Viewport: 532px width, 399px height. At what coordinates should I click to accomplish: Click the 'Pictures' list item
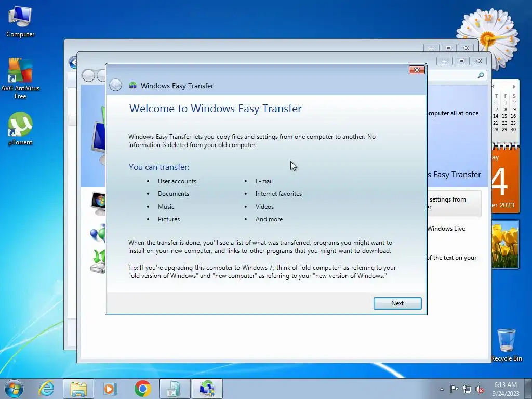pos(169,219)
